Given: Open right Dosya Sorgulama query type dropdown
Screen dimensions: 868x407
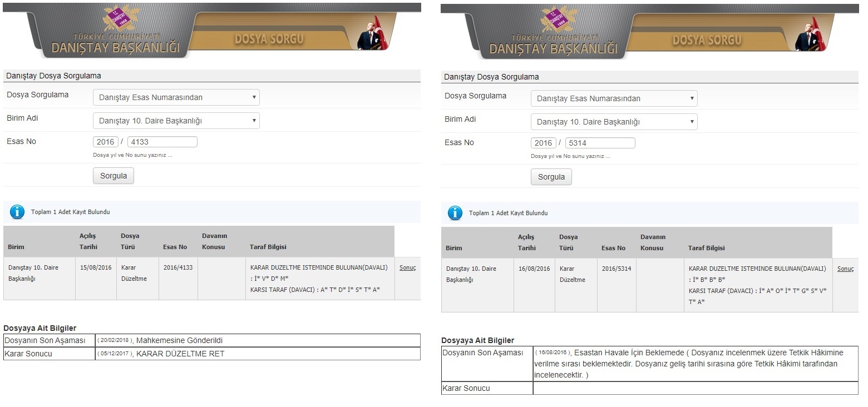Looking at the screenshot, I should point(614,98).
